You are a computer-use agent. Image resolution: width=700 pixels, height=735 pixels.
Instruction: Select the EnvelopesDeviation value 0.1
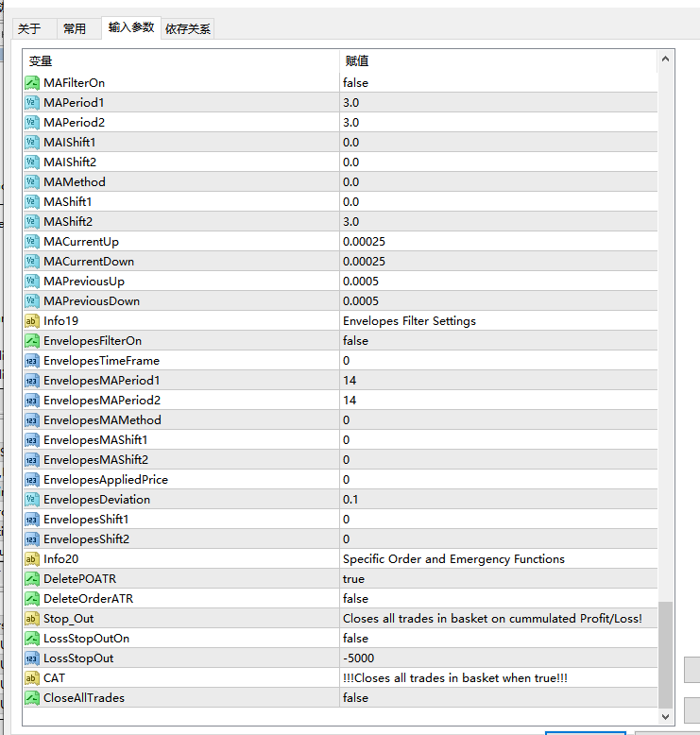click(x=350, y=499)
